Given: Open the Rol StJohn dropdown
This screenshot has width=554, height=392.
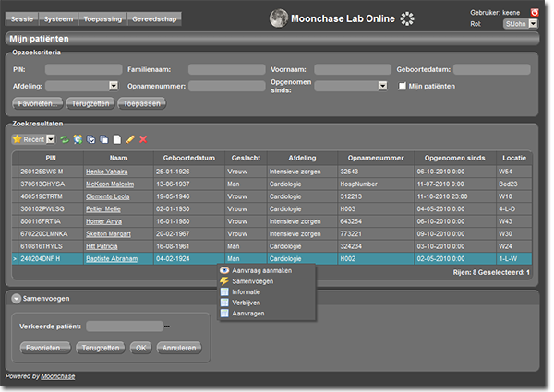Looking at the screenshot, I should 533,24.
